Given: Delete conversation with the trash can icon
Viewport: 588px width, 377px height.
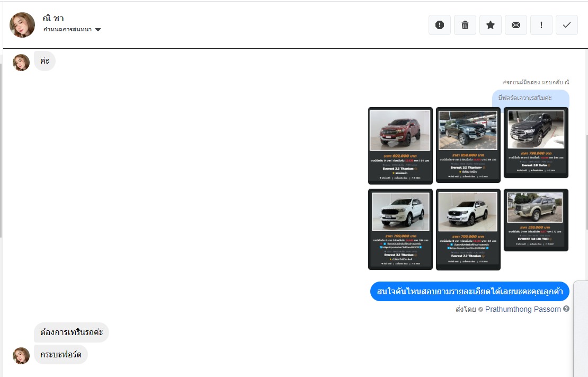Looking at the screenshot, I should click(465, 25).
